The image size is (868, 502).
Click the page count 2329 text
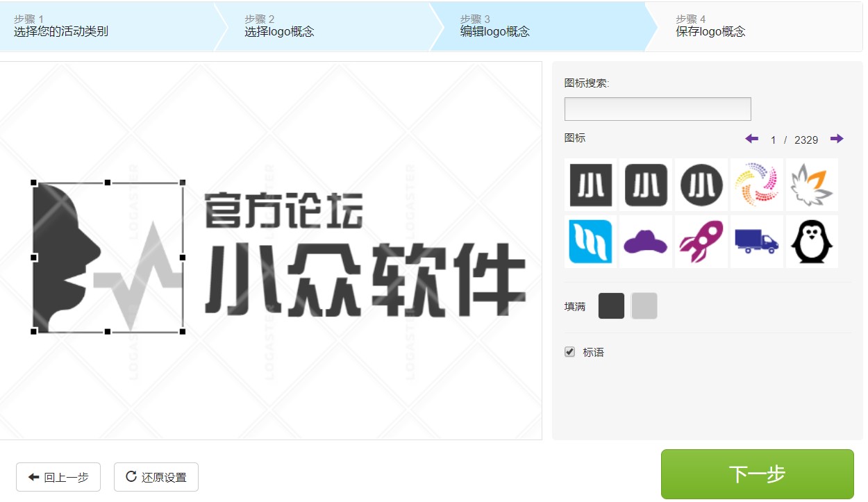pos(806,140)
